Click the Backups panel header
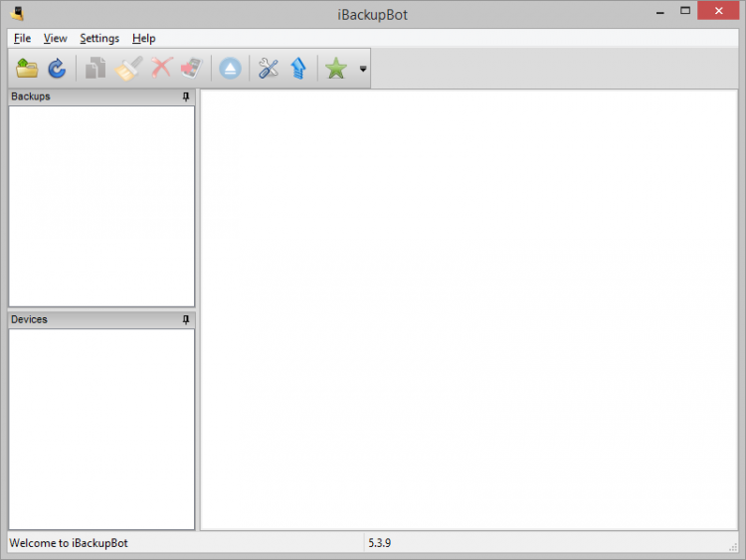The height and width of the screenshot is (560, 746). (101, 96)
